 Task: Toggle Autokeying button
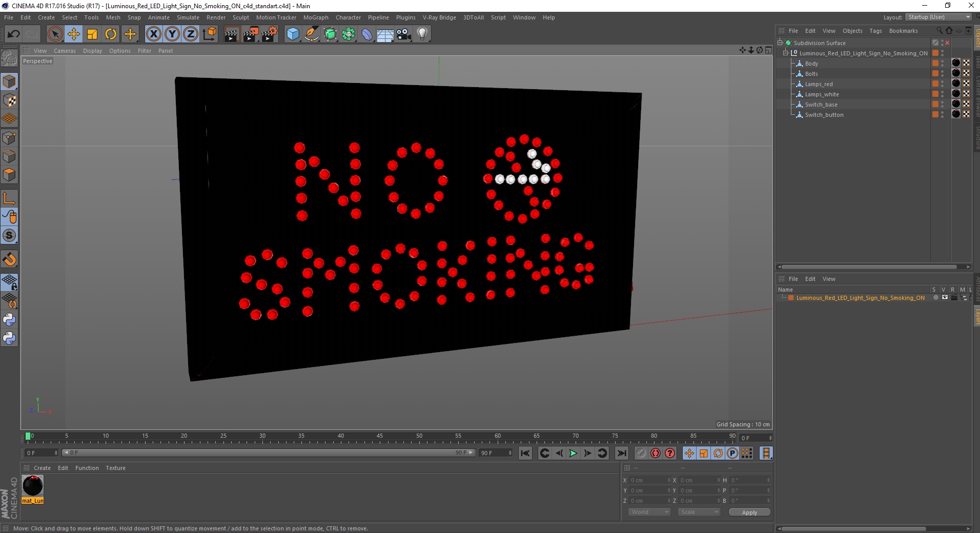[x=656, y=453]
